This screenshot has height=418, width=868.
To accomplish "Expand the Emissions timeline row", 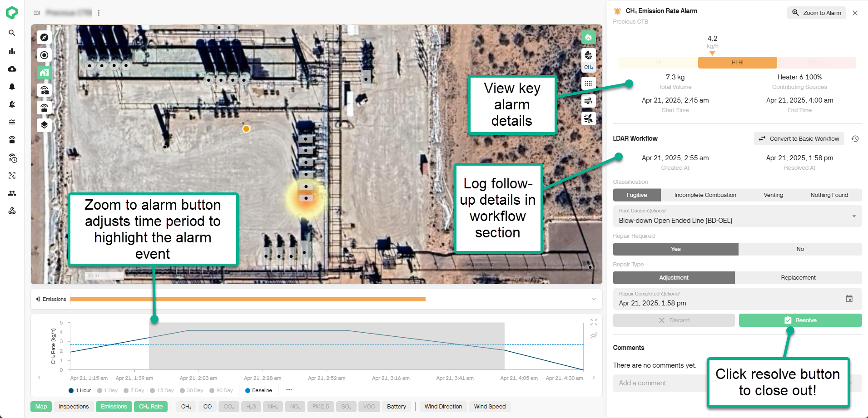I will 594,299.
